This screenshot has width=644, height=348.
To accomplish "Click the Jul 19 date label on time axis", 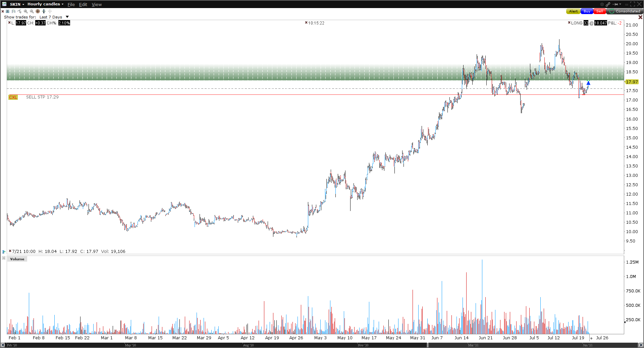I will pyautogui.click(x=578, y=338).
